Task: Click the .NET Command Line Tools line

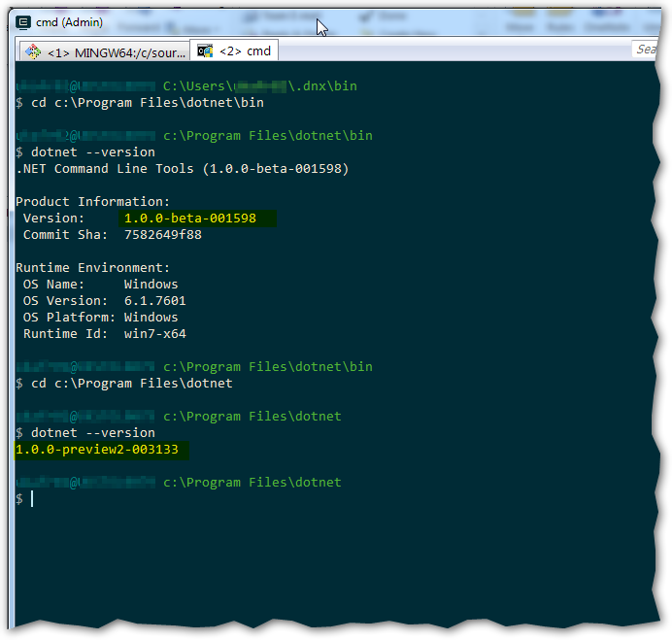Action: pos(183,169)
